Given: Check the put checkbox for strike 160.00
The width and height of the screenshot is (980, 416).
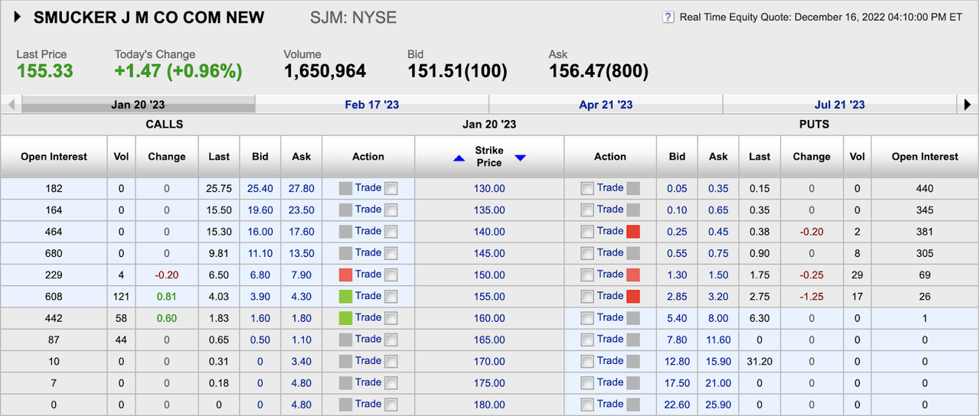Looking at the screenshot, I should point(587,318).
